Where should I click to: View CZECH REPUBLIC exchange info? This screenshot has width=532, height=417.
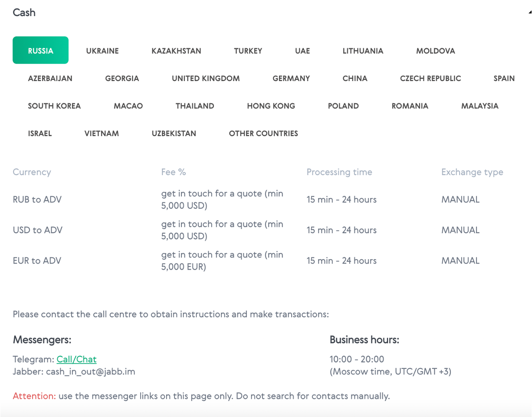pos(430,78)
